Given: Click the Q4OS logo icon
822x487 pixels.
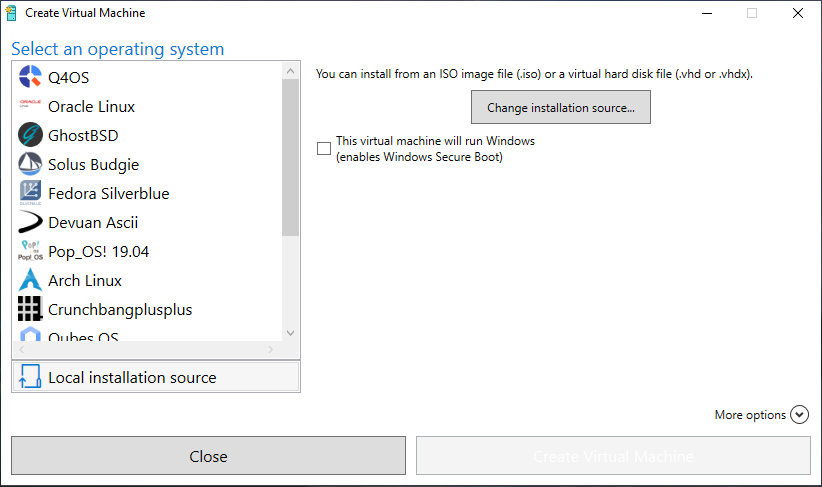Looking at the screenshot, I should [30, 77].
